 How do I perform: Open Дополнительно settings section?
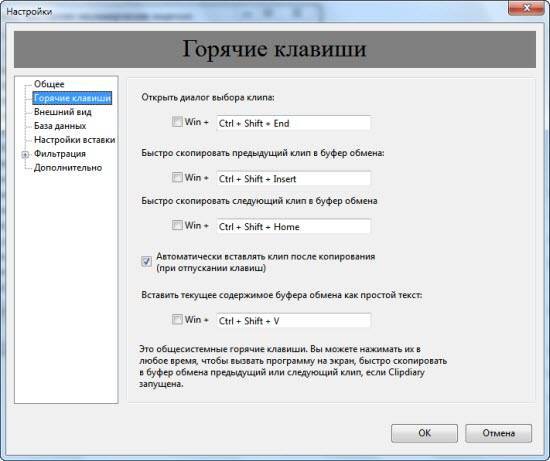(68, 168)
